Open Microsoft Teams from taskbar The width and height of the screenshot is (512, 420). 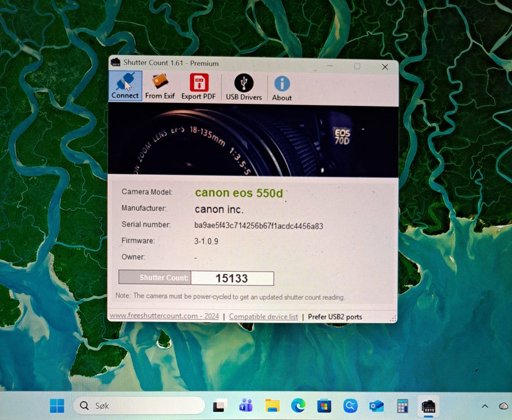pos(246,406)
